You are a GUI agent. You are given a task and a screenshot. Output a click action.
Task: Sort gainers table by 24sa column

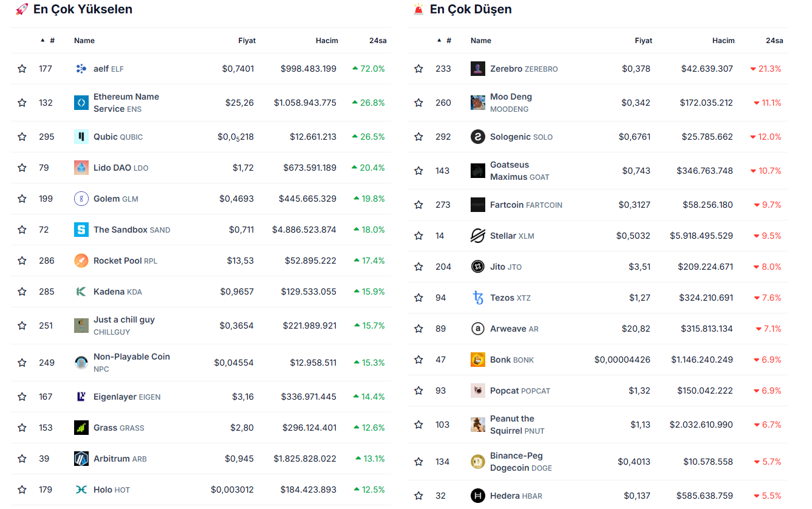click(378, 41)
